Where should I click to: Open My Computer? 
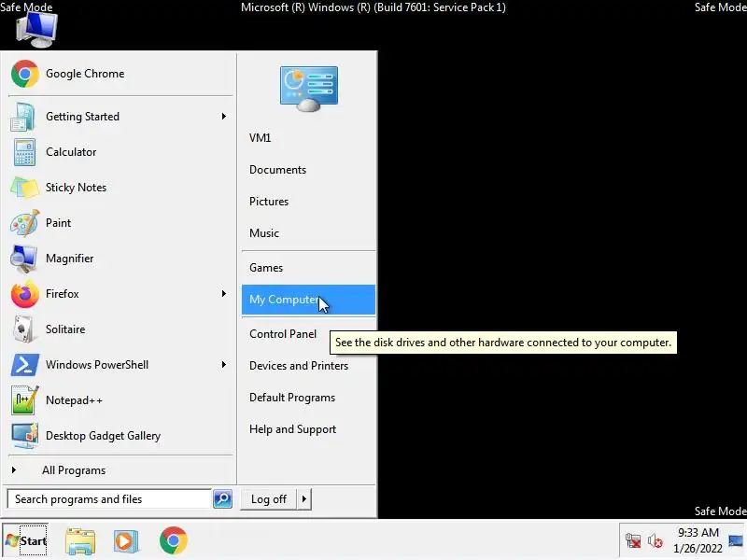pyautogui.click(x=308, y=300)
